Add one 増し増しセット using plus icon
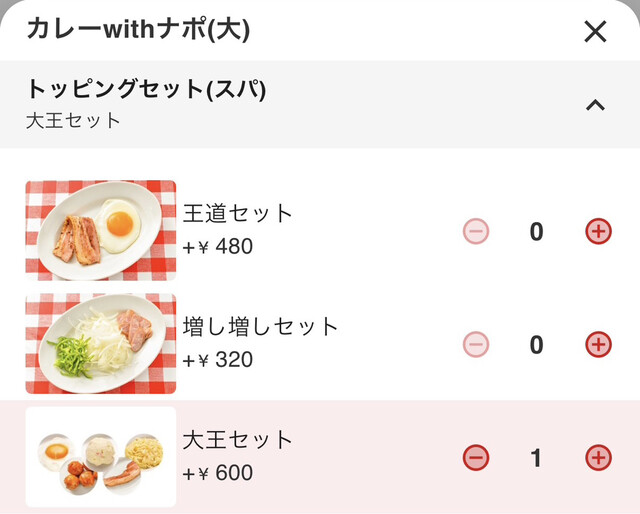The height and width of the screenshot is (514, 640). pyautogui.click(x=598, y=345)
